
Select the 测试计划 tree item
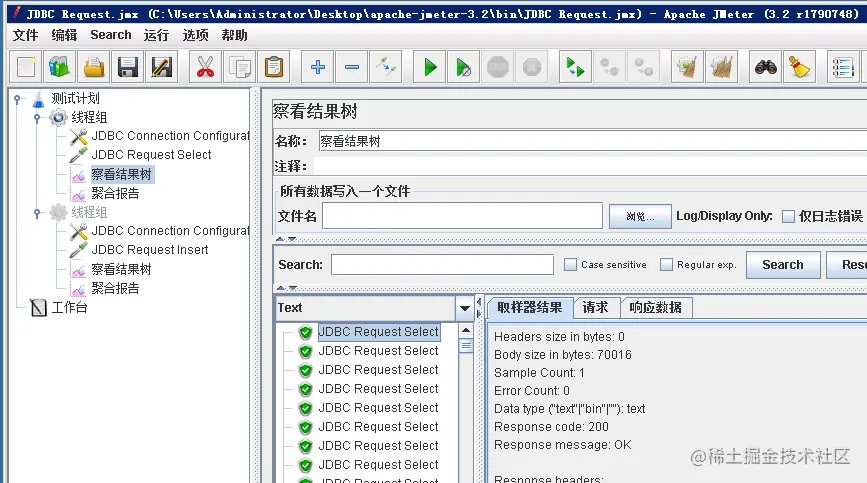(x=75, y=98)
